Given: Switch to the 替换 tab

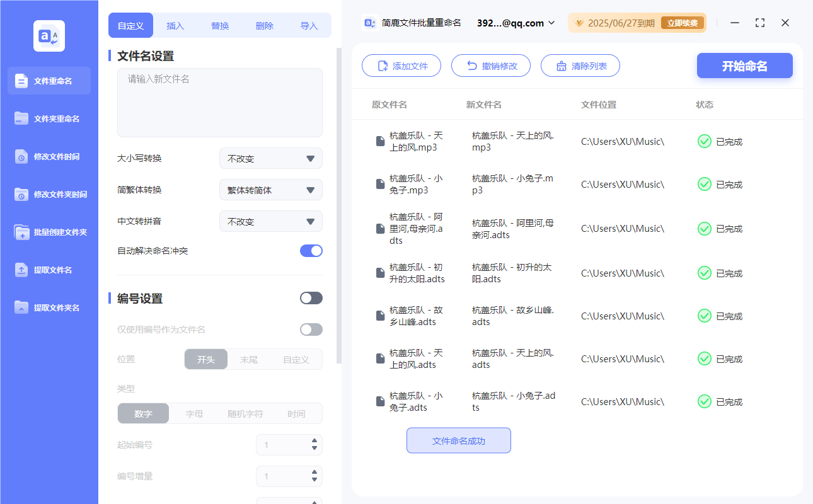Looking at the screenshot, I should pyautogui.click(x=219, y=25).
